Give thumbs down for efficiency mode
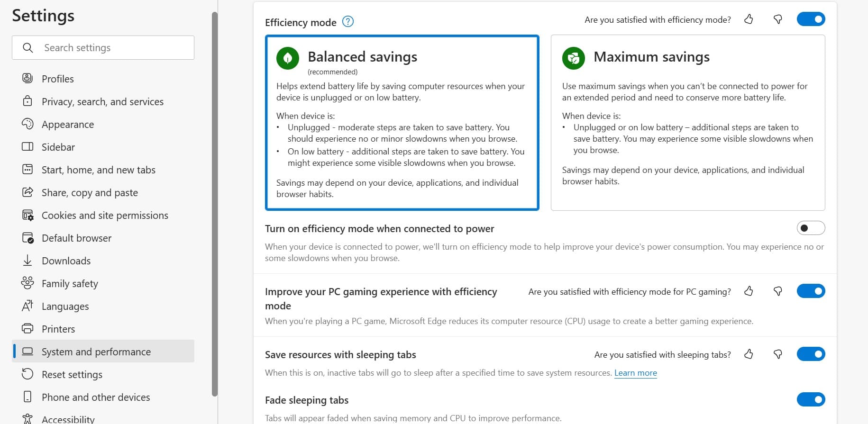Viewport: 868px width, 424px height. (777, 19)
